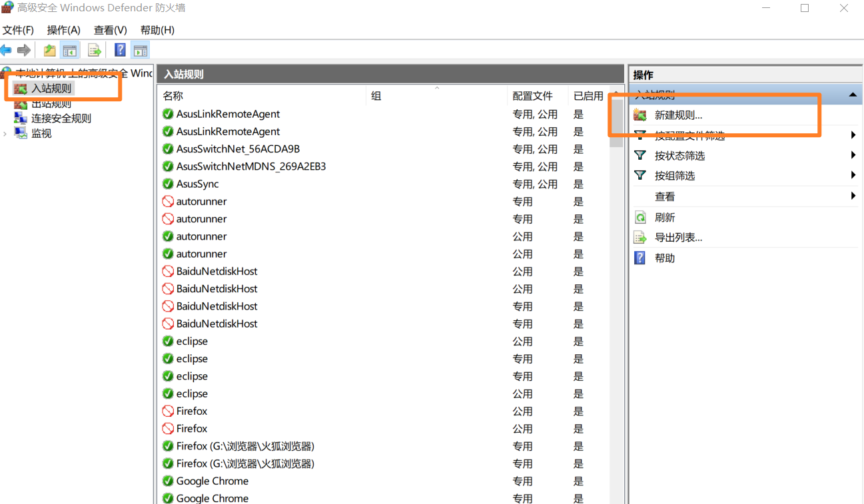Click green check icon of AsusSwitchNet_56CACDA9B rule

tap(168, 148)
